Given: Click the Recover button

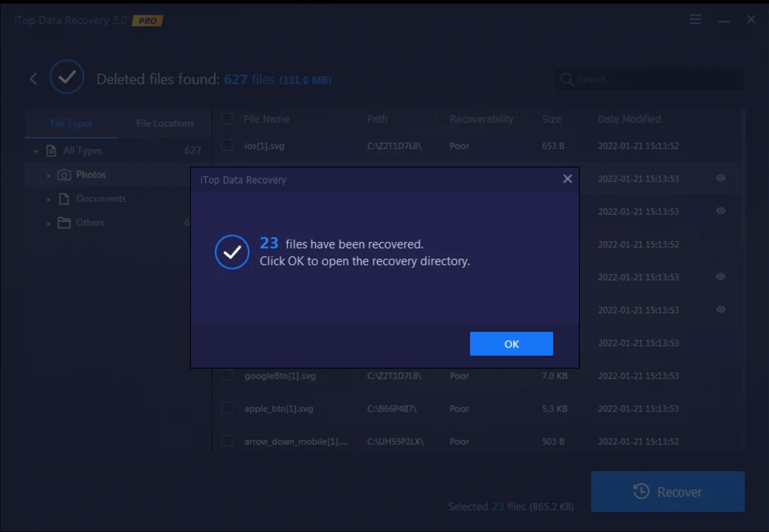Looking at the screenshot, I should pos(668,492).
